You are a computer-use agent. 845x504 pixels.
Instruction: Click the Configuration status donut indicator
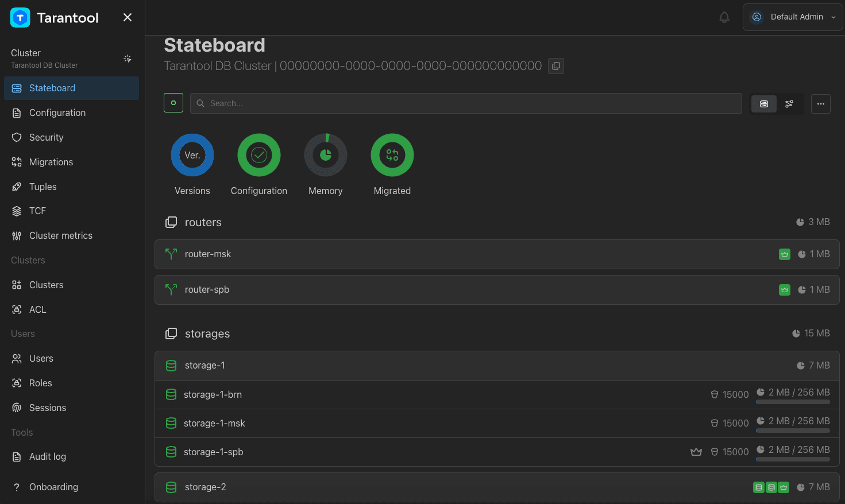pos(259,155)
